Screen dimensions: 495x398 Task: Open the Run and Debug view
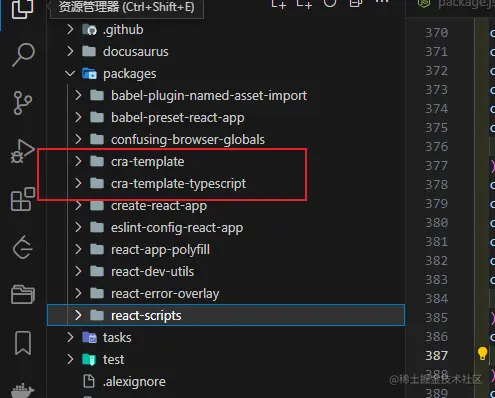[x=22, y=151]
